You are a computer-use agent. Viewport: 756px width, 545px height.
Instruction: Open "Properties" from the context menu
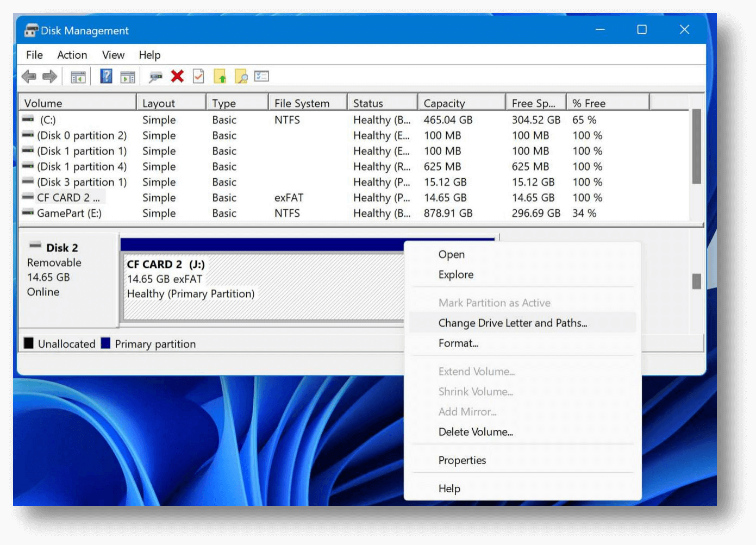(x=462, y=460)
